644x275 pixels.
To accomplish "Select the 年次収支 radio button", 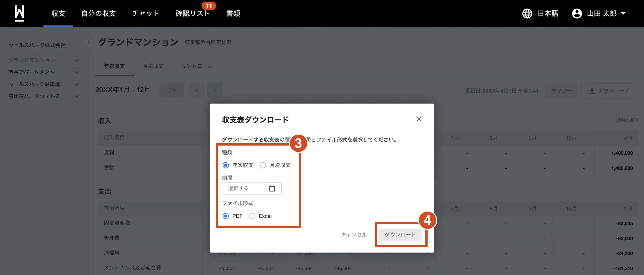I will [226, 165].
